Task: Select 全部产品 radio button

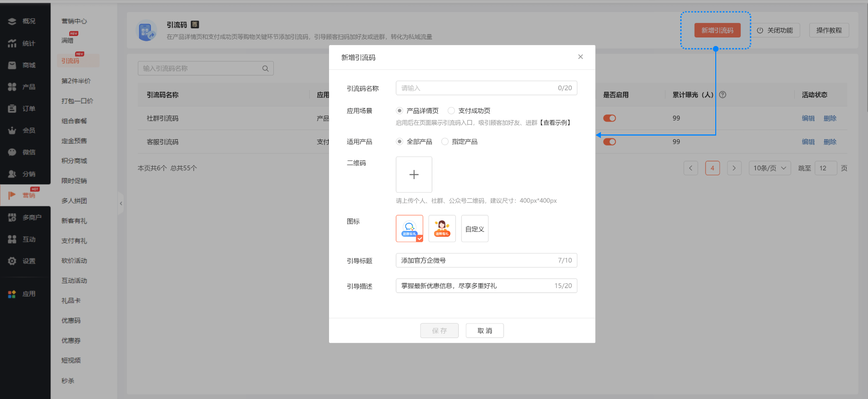Action: 399,142
